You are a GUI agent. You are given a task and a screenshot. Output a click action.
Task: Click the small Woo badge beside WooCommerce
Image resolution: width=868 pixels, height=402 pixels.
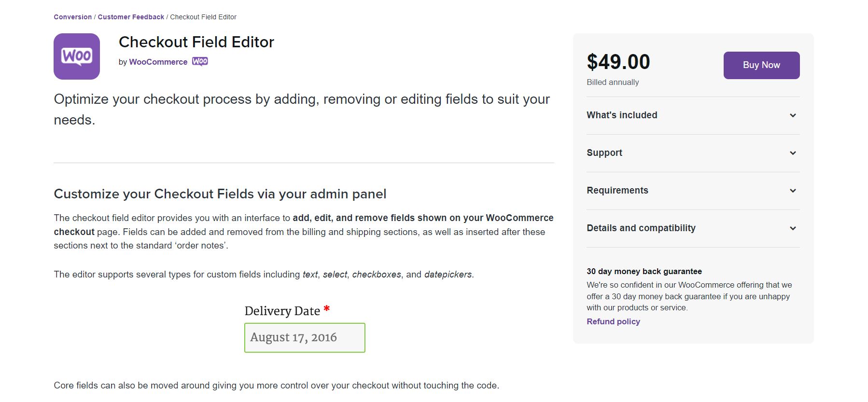pos(200,61)
